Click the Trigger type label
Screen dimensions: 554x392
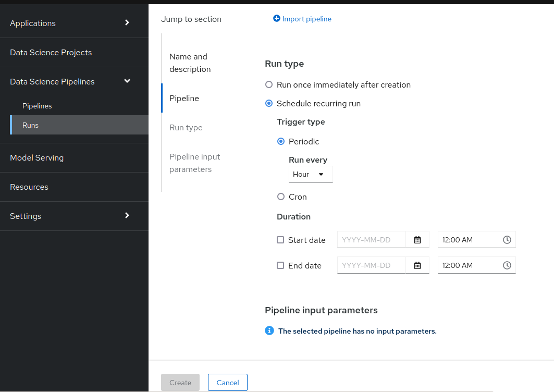pyautogui.click(x=301, y=122)
